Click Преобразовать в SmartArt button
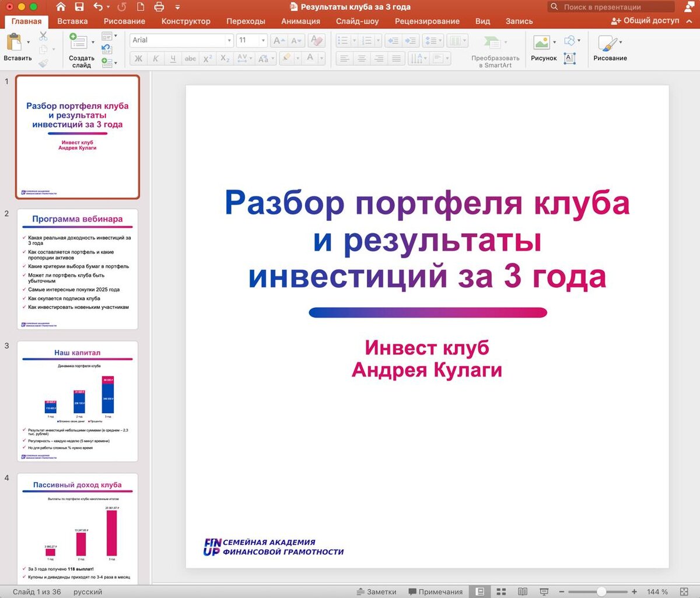This screenshot has width=700, height=598. [x=495, y=51]
